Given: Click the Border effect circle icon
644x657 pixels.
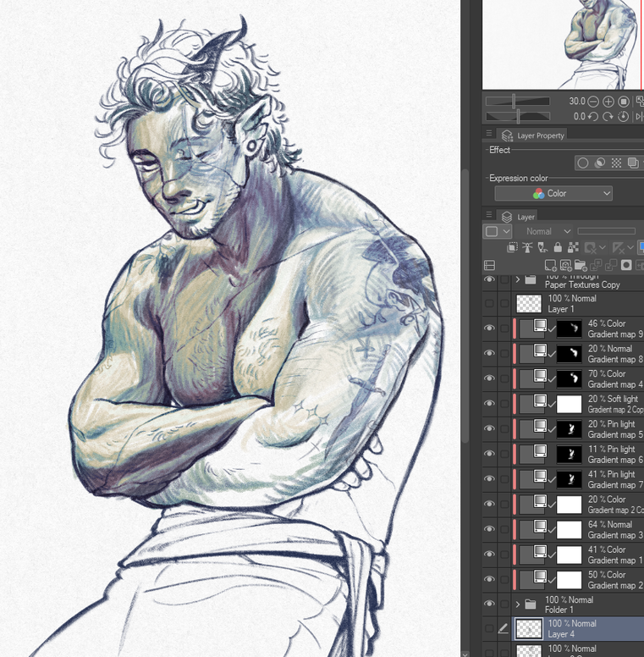Looking at the screenshot, I should [582, 163].
